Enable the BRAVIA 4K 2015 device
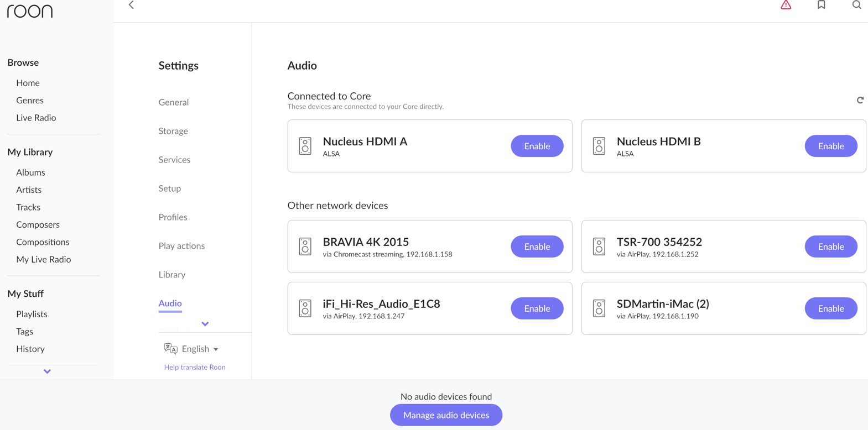The height and width of the screenshot is (430, 868). point(537,247)
